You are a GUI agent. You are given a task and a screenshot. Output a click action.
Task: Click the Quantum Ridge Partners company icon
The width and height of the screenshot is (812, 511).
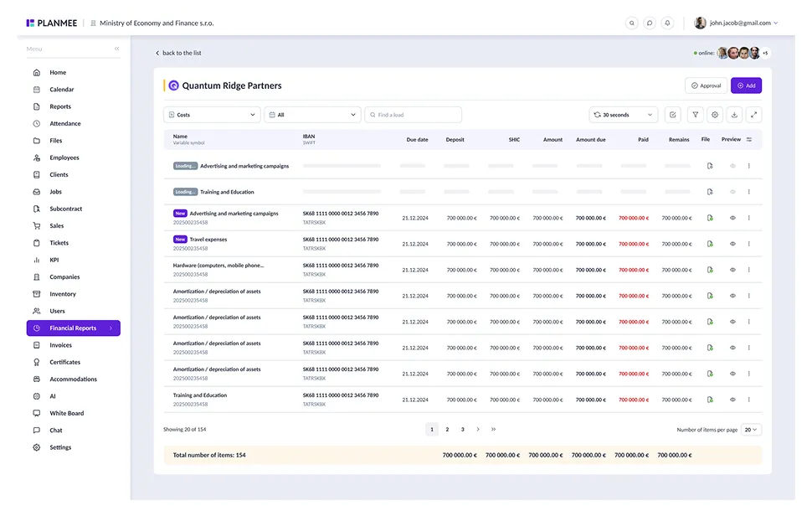click(x=173, y=85)
